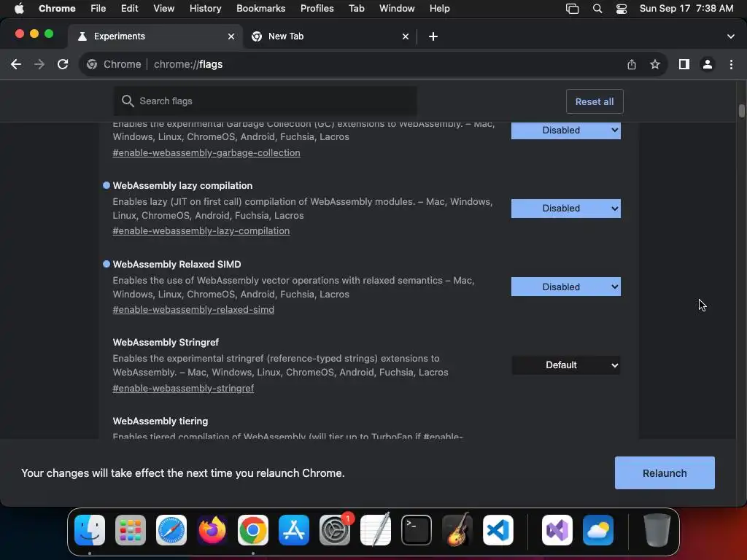Go back with the browser back arrow
Viewport: 747px width, 560px height.
(x=16, y=64)
